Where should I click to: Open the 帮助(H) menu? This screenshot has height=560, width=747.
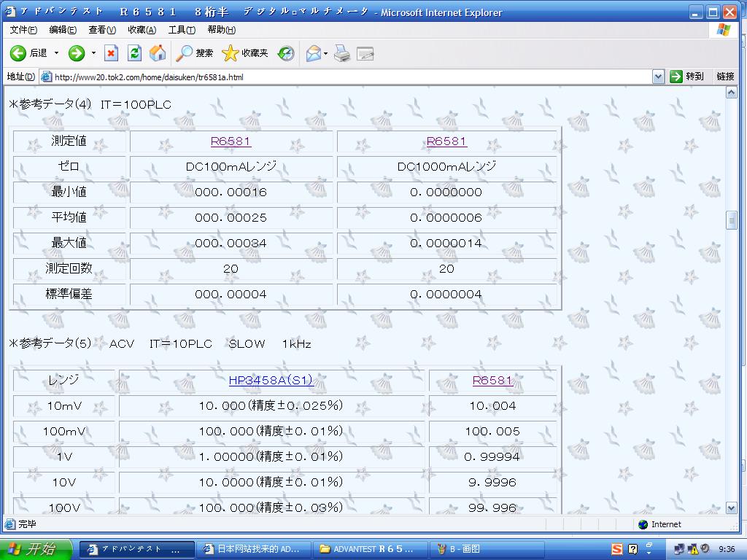[x=222, y=29]
